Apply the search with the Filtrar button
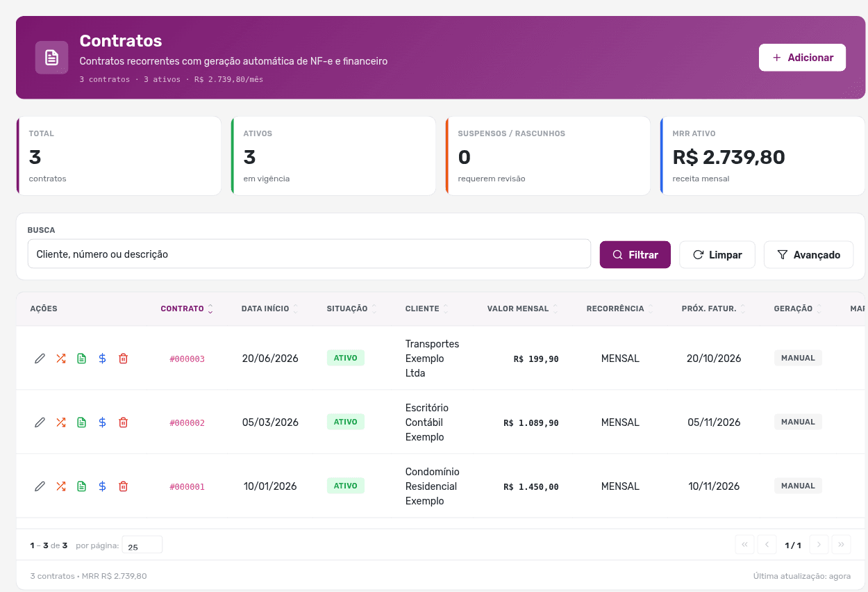Viewport: 868px width, 592px height. [635, 255]
